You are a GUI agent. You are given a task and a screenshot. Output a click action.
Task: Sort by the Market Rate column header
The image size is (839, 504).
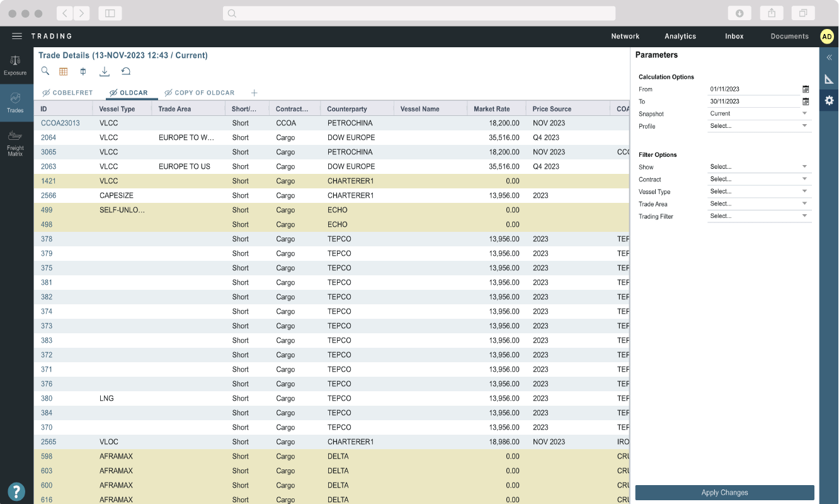(496, 109)
